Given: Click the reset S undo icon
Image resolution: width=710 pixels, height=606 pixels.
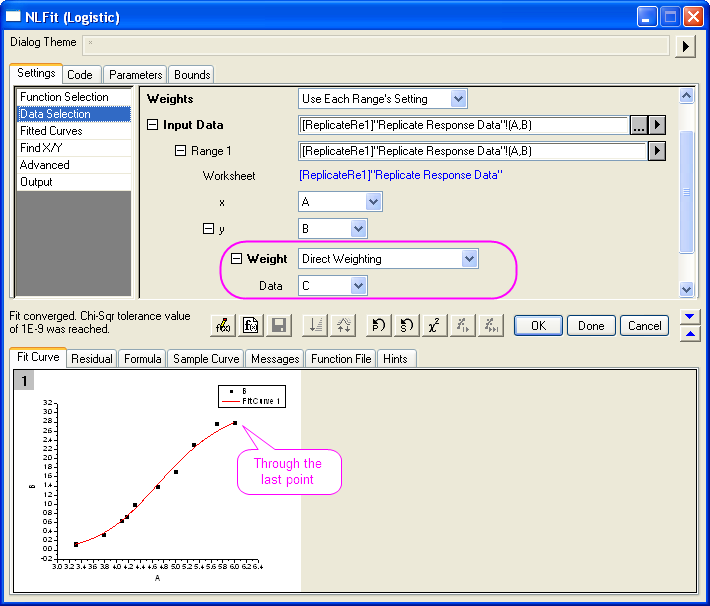Looking at the screenshot, I should (407, 326).
